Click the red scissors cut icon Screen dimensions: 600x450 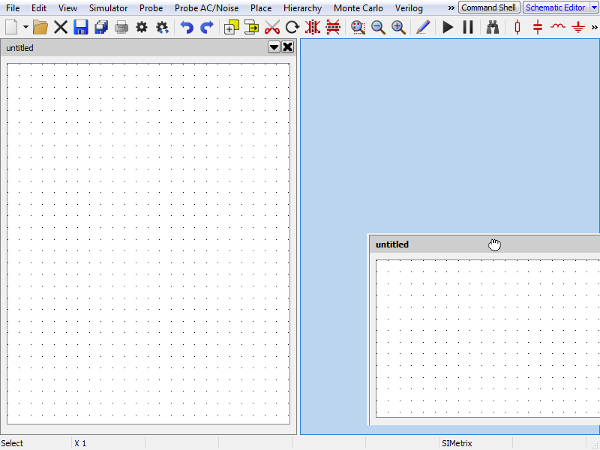pos(272,28)
